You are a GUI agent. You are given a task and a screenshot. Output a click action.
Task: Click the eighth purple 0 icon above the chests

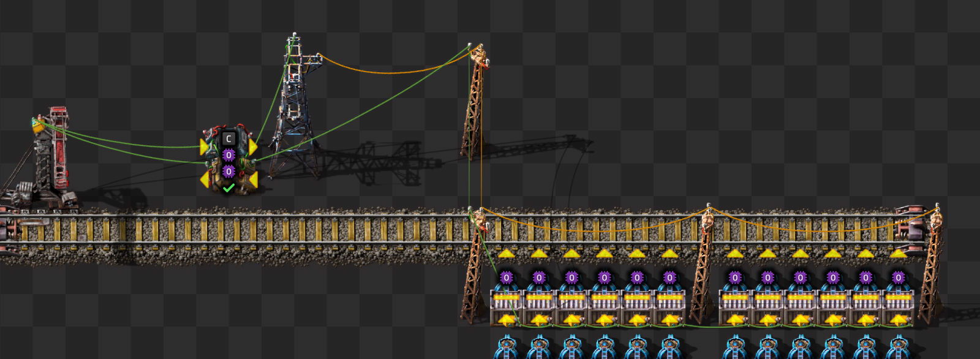pos(767,278)
